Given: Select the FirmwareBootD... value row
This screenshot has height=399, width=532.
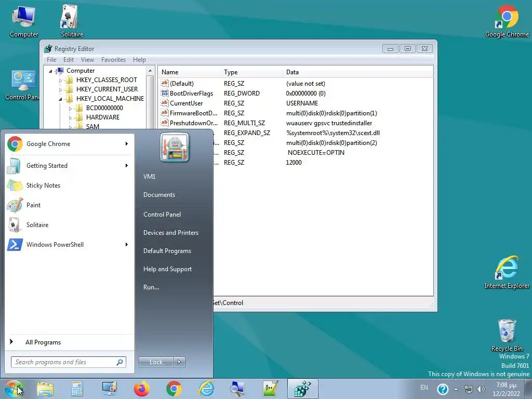Looking at the screenshot, I should (x=193, y=113).
